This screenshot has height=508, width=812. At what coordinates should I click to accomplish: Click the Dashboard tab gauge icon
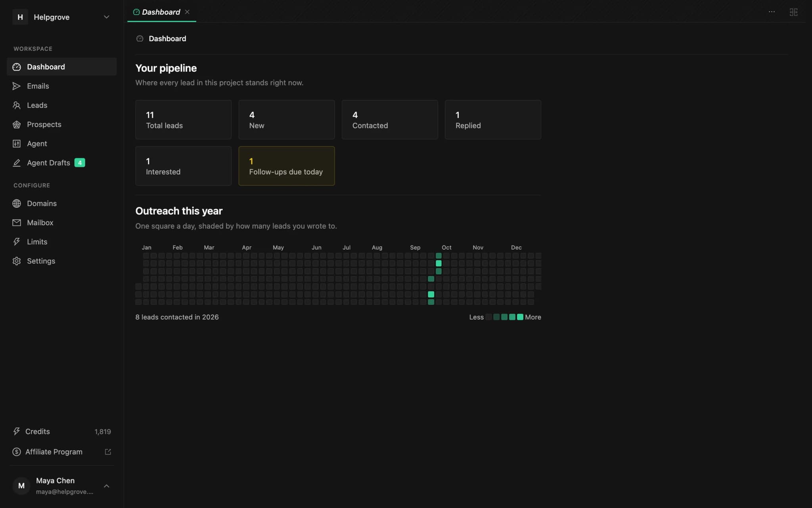pos(136,12)
